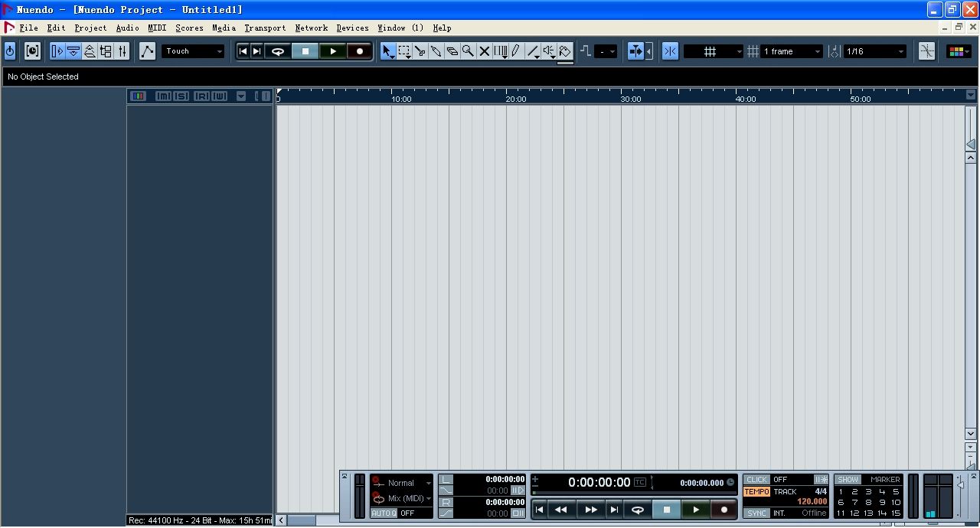Toggle AUTO Q auto quantize button

point(384,513)
